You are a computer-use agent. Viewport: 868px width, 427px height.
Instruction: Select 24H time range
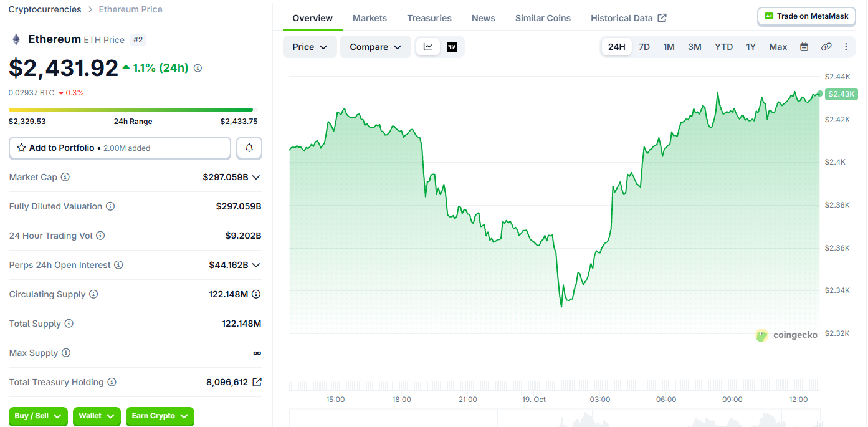pos(616,47)
